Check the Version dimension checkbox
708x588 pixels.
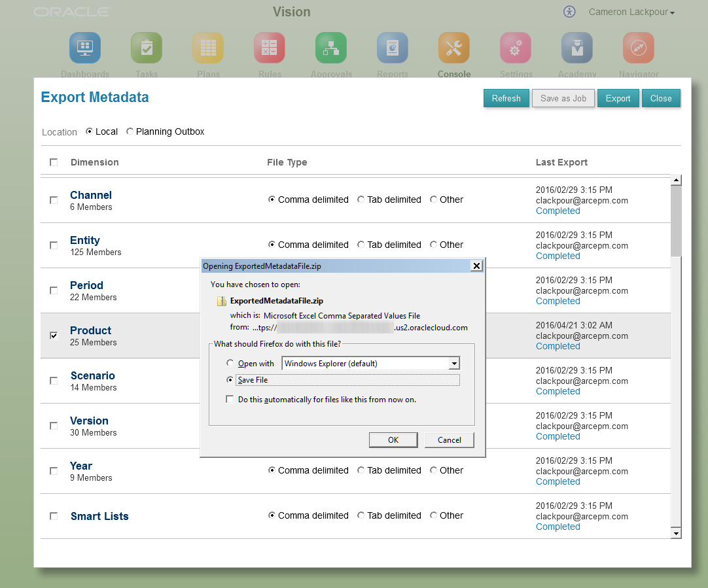coord(54,426)
